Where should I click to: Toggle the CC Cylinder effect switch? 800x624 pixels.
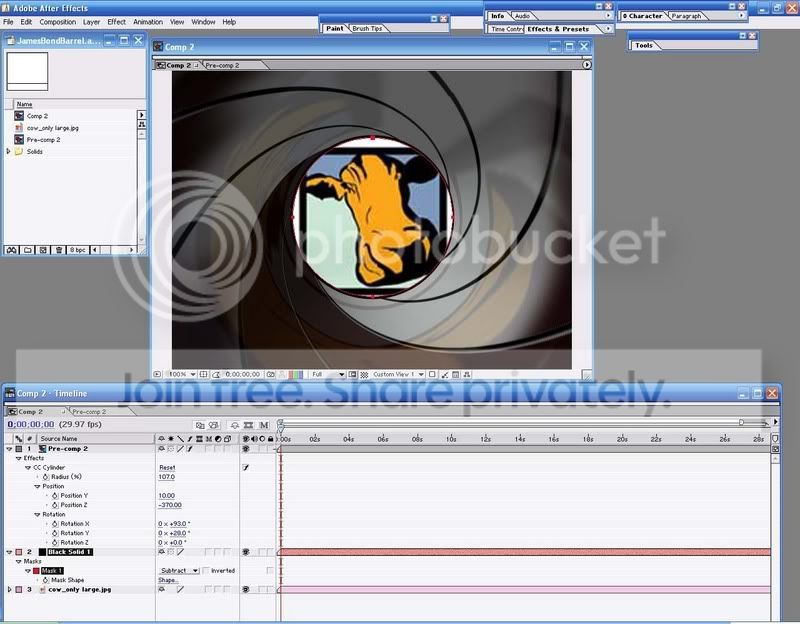[245, 467]
